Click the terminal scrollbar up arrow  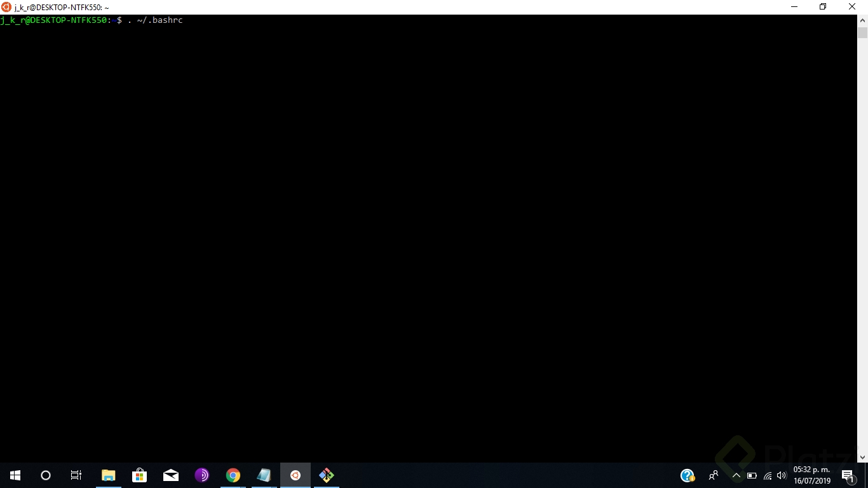pos(862,20)
